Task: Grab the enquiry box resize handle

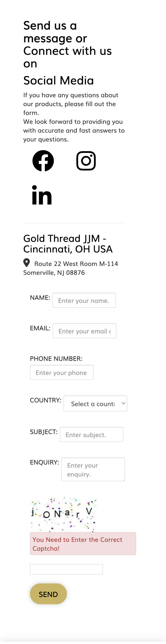Action: pos(124,480)
